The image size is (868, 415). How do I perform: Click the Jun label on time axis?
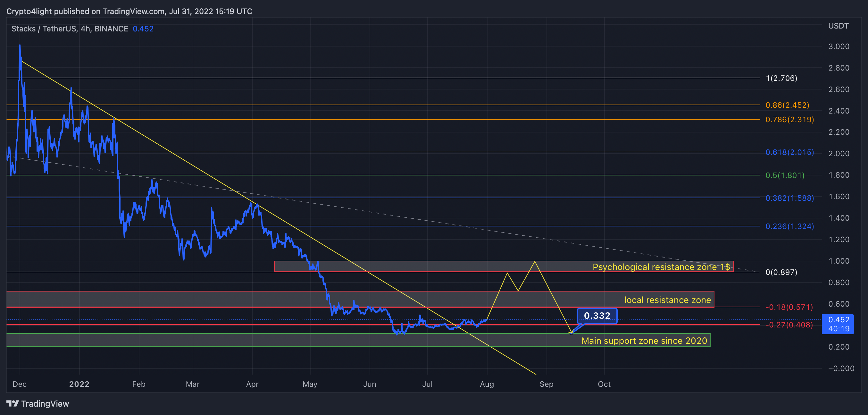[x=370, y=384]
